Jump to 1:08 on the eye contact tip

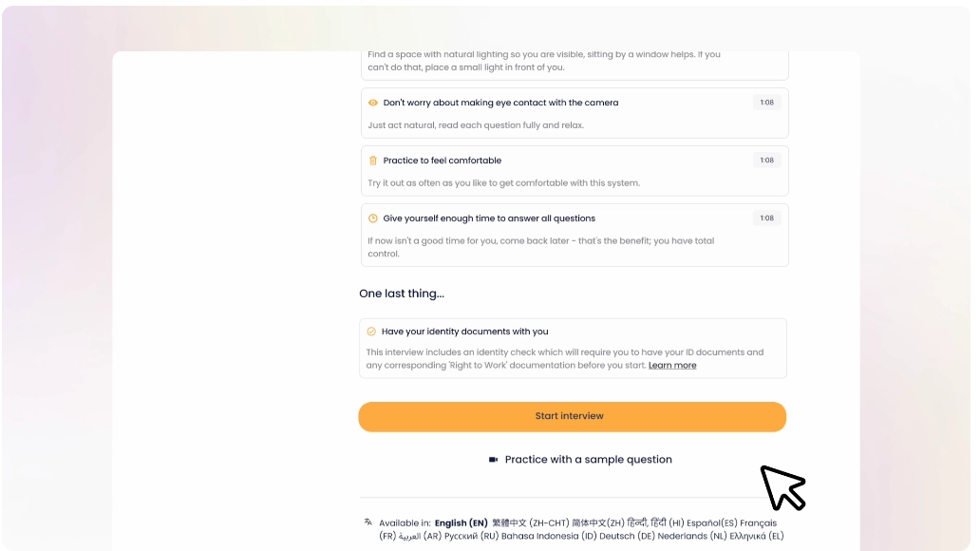767,103
